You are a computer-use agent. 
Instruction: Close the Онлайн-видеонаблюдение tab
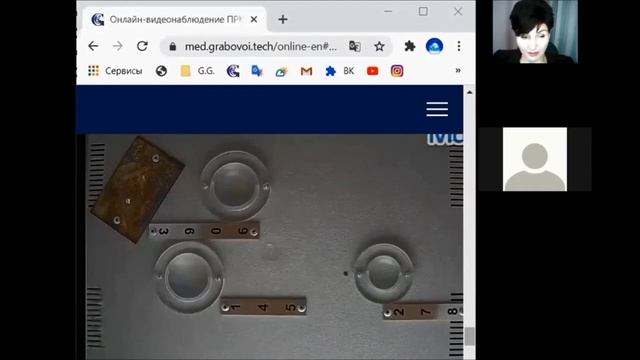pyautogui.click(x=254, y=19)
